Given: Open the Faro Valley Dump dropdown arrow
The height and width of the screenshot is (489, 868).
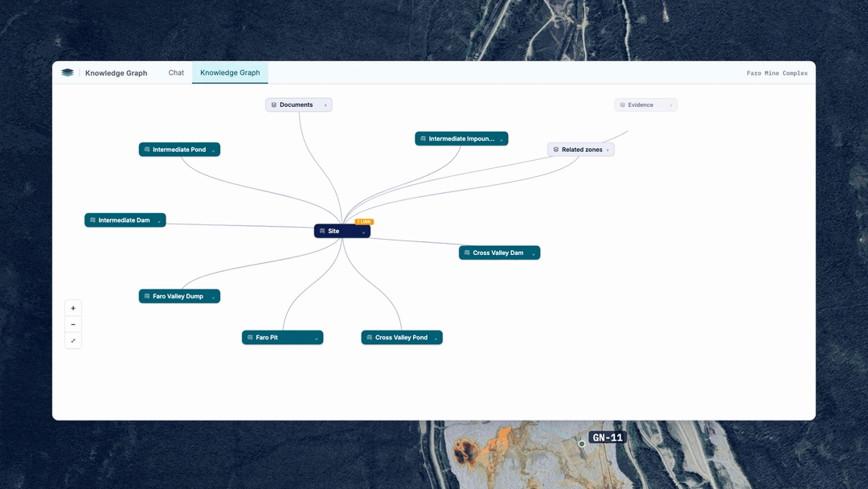Looking at the screenshot, I should point(213,298).
